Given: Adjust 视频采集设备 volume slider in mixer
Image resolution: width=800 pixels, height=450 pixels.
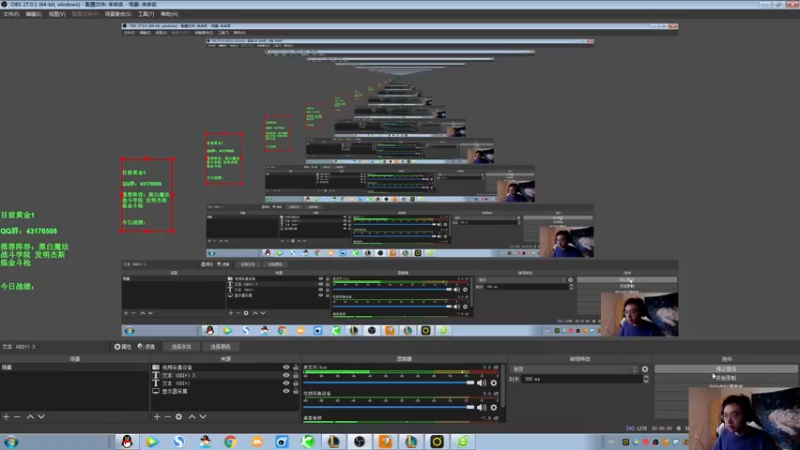Looking at the screenshot, I should pos(389,407).
